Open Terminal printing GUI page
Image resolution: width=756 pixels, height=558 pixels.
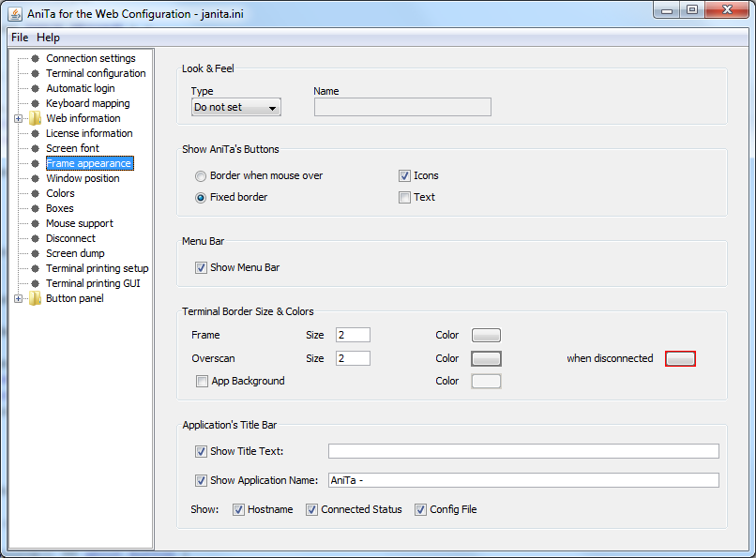click(x=93, y=283)
